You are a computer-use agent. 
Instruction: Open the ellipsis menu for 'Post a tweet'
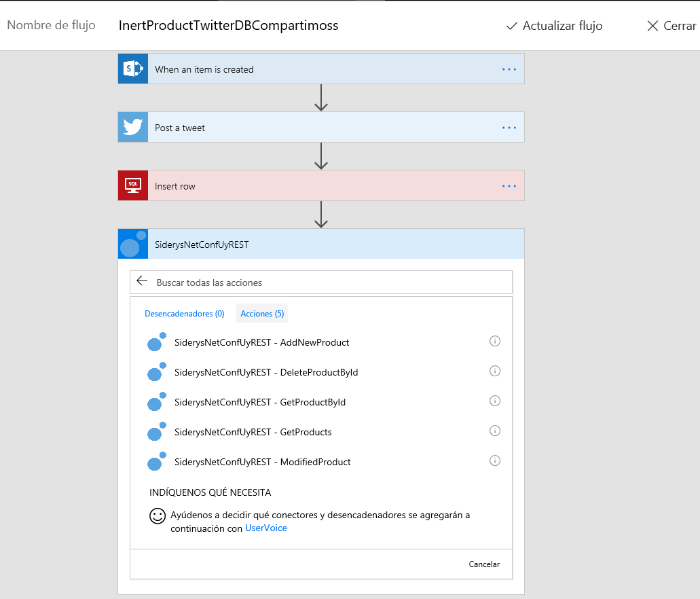(509, 128)
